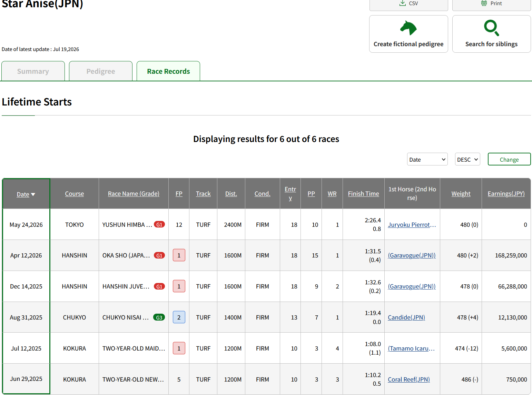Click the Dec 14,2025 date cell

[x=26, y=286]
